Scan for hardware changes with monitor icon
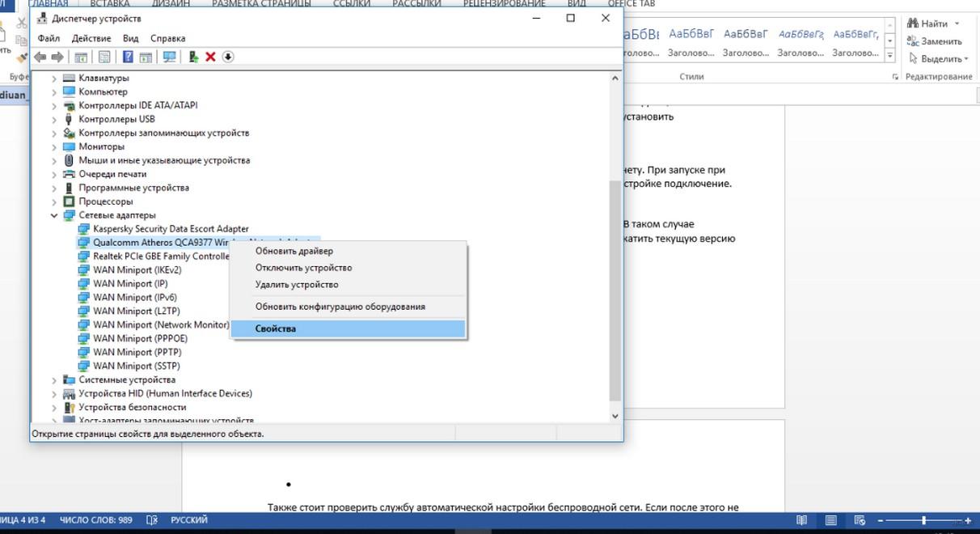The height and width of the screenshot is (534, 980). pyautogui.click(x=169, y=57)
